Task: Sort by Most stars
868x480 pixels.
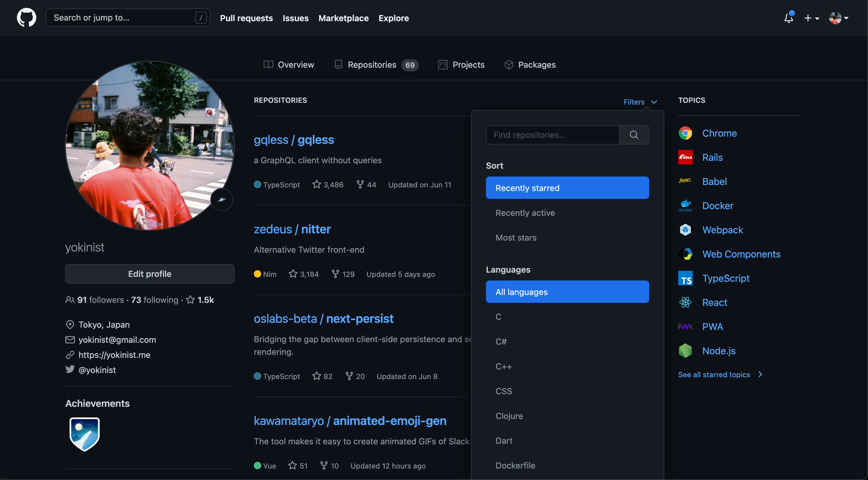Action: pyautogui.click(x=568, y=238)
